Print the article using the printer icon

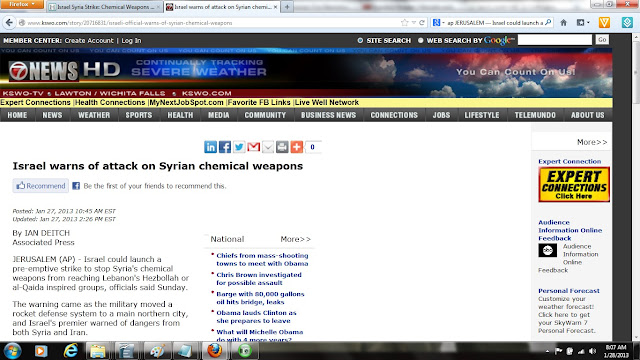click(282, 147)
